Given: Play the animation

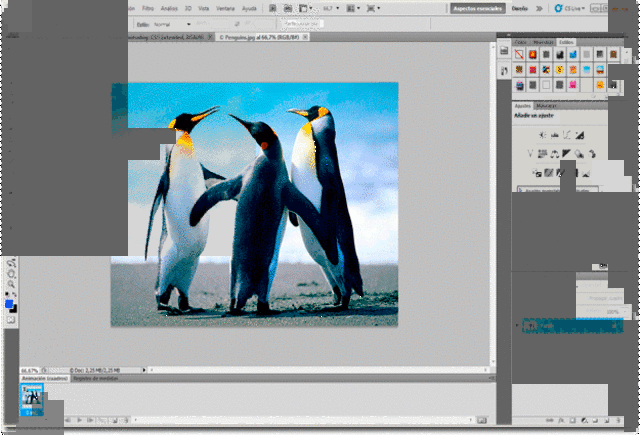Looking at the screenshot, I should (80, 420).
